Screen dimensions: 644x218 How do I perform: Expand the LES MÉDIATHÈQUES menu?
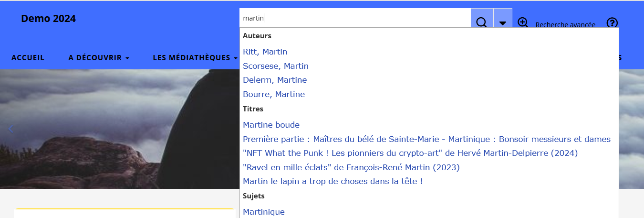195,57
